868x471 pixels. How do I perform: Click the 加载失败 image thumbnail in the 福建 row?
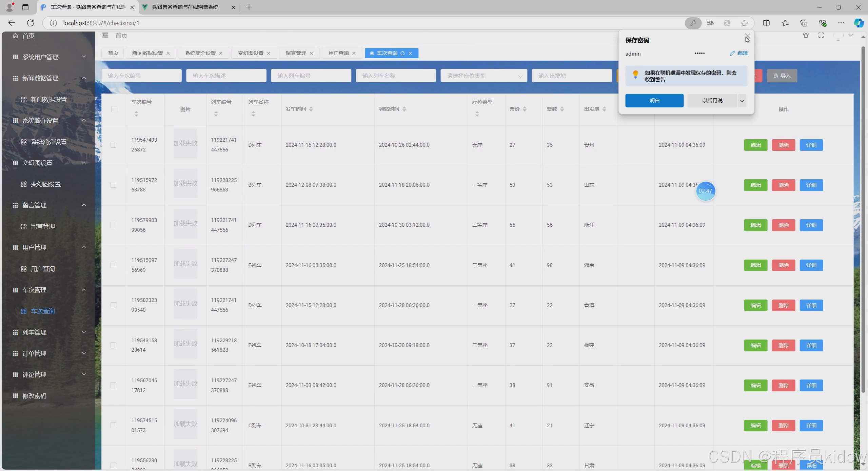[x=185, y=344]
